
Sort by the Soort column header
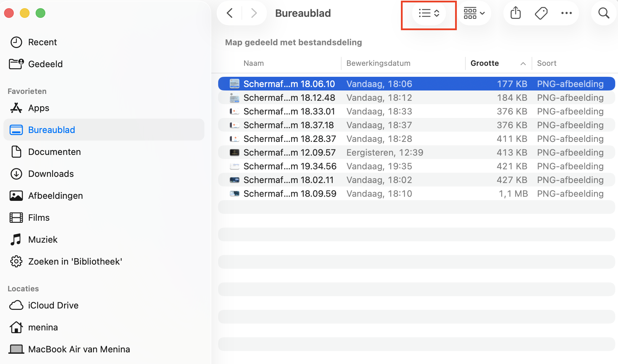point(547,63)
